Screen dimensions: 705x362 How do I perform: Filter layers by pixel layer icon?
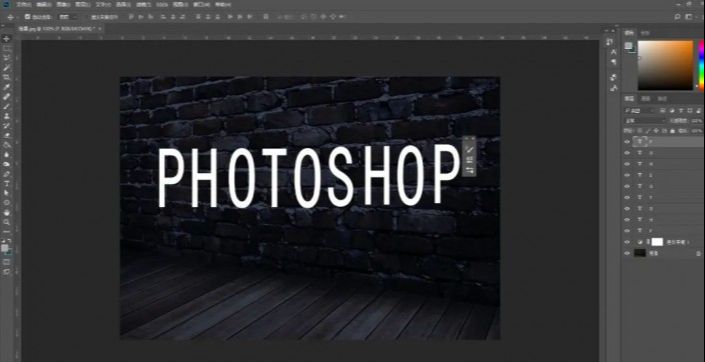(x=662, y=111)
